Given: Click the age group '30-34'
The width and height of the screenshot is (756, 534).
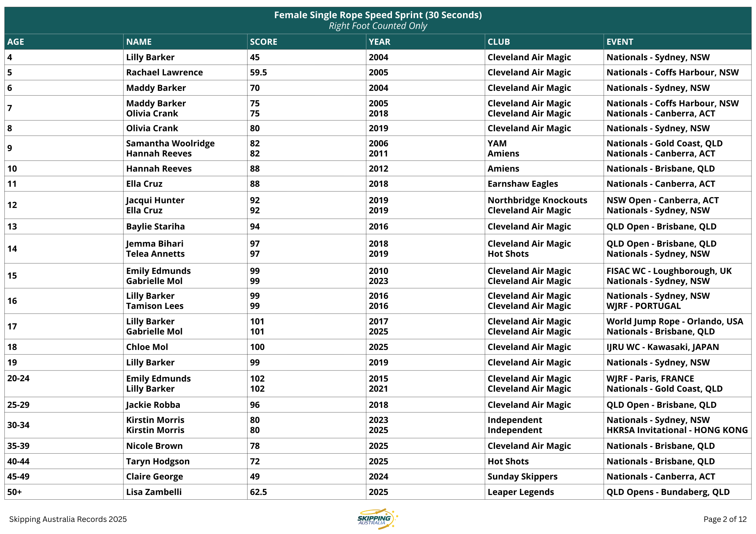Looking at the screenshot, I should (18, 425).
